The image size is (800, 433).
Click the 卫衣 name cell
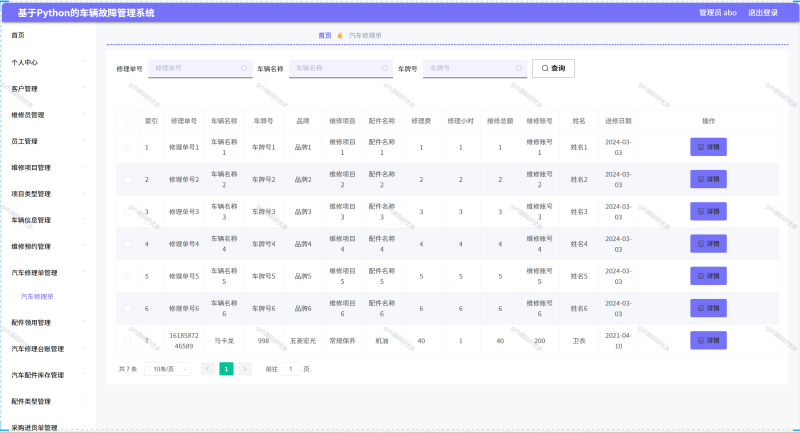pyautogui.click(x=579, y=341)
